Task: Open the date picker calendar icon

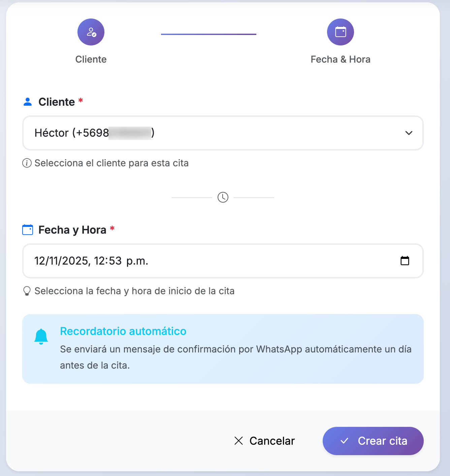Action: (x=405, y=261)
